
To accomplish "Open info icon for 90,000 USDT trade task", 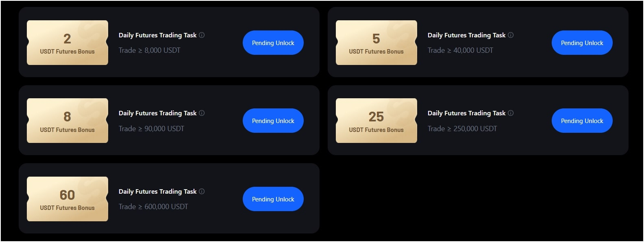I will [202, 113].
